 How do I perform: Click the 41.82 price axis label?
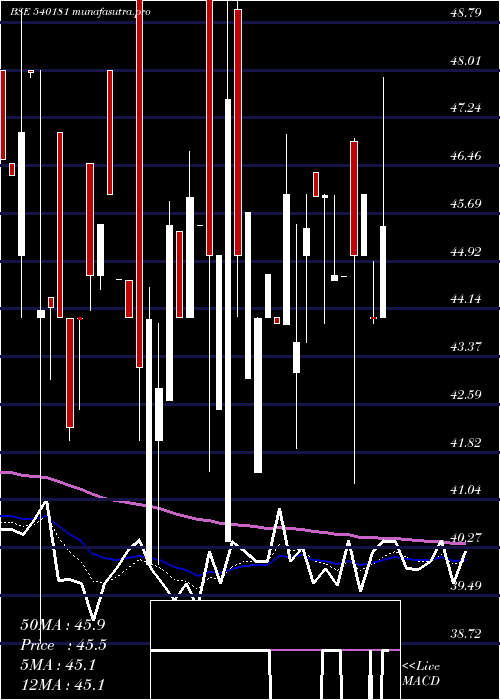(467, 442)
